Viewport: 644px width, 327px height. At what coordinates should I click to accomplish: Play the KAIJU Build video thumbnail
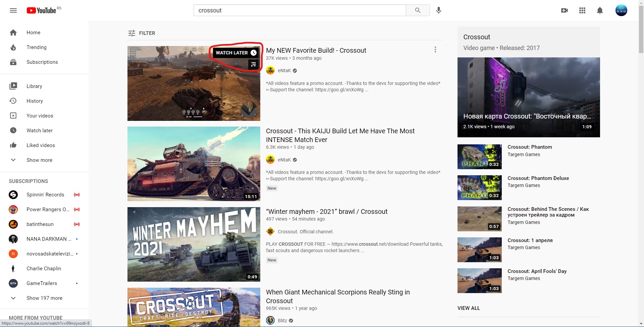[x=194, y=164]
